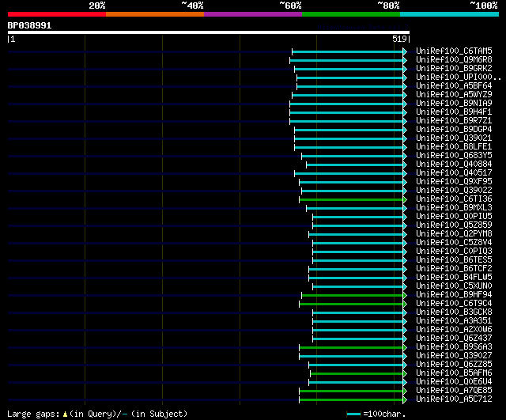The image size is (506, 420).
Task: Click the UniRef100_Q6ZZ85 label
Action: [454, 365]
